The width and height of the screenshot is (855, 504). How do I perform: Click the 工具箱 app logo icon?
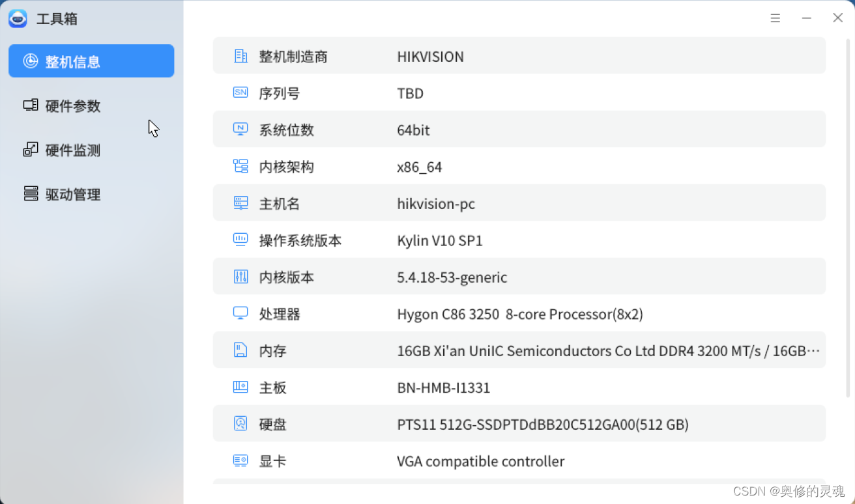pos(18,19)
